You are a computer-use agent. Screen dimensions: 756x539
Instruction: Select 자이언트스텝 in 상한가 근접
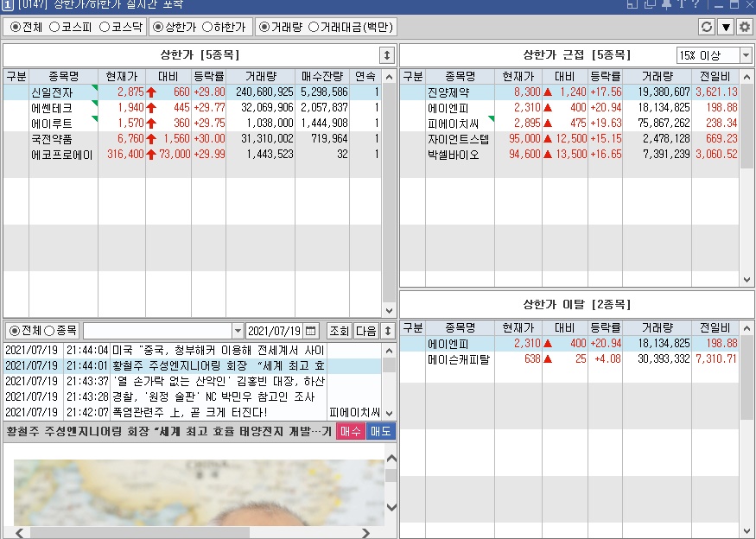coord(569,139)
